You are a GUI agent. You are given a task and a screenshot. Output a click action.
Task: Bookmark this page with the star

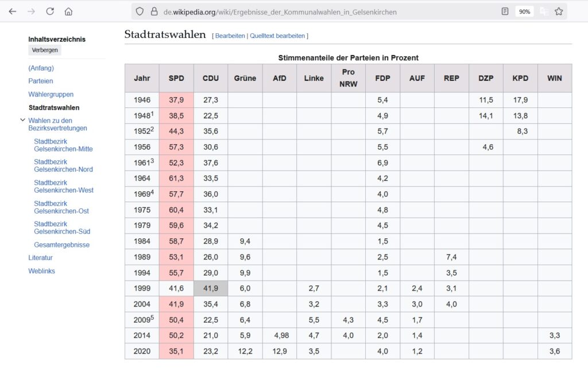(559, 11)
